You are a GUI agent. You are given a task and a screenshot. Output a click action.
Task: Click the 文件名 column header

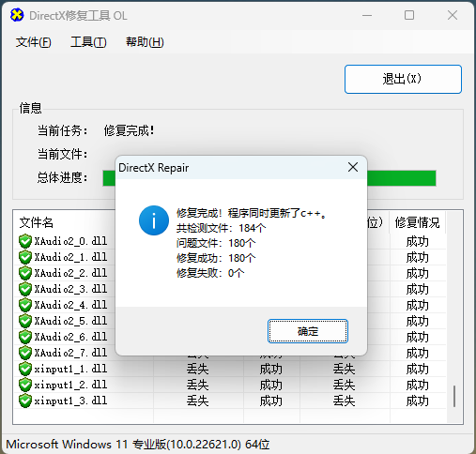point(37,222)
